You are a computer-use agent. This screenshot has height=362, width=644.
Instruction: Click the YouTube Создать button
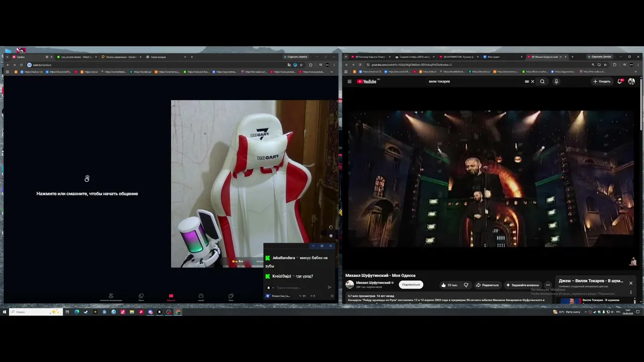tap(602, 81)
